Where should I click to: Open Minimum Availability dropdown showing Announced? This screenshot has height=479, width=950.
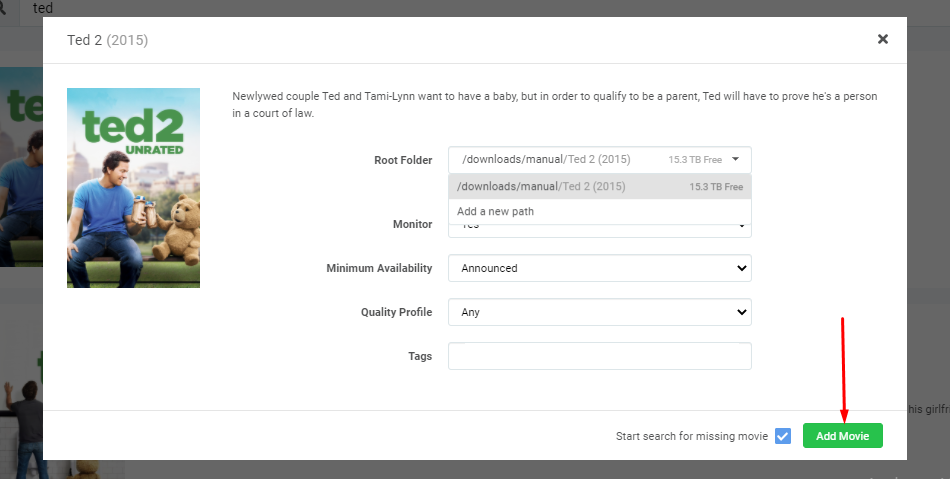click(600, 268)
